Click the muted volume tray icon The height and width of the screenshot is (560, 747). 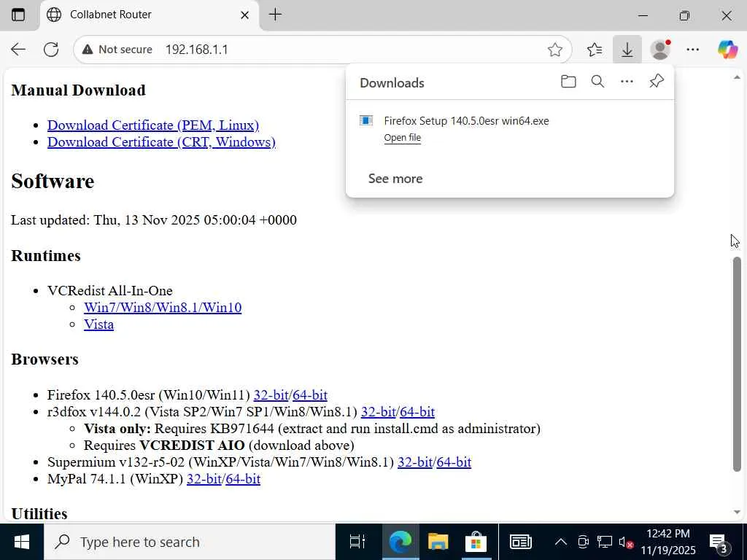coord(625,542)
